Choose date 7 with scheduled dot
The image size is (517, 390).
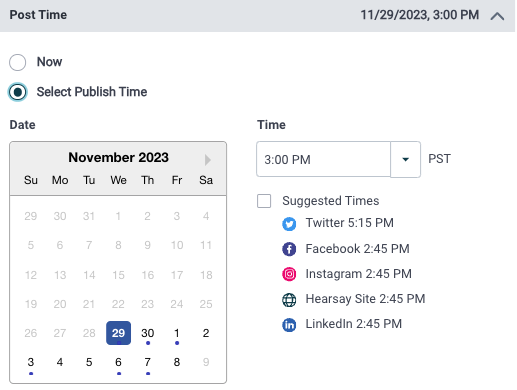(148, 362)
